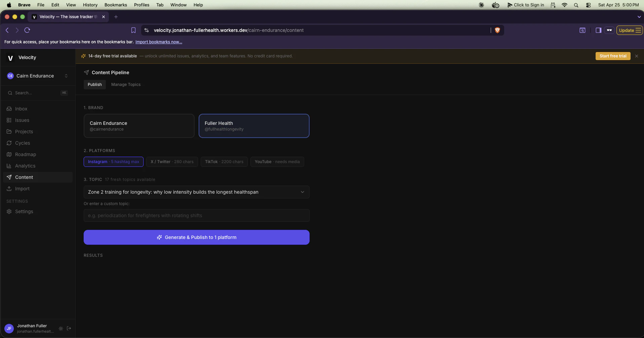Focus the sidebar Search box
644x338 pixels.
coord(38,93)
